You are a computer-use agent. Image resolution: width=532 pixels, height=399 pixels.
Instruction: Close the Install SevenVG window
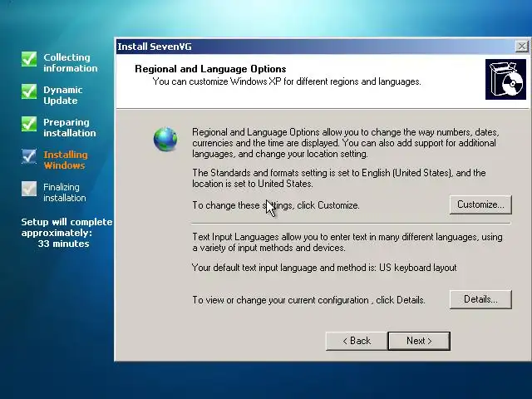tap(522, 47)
